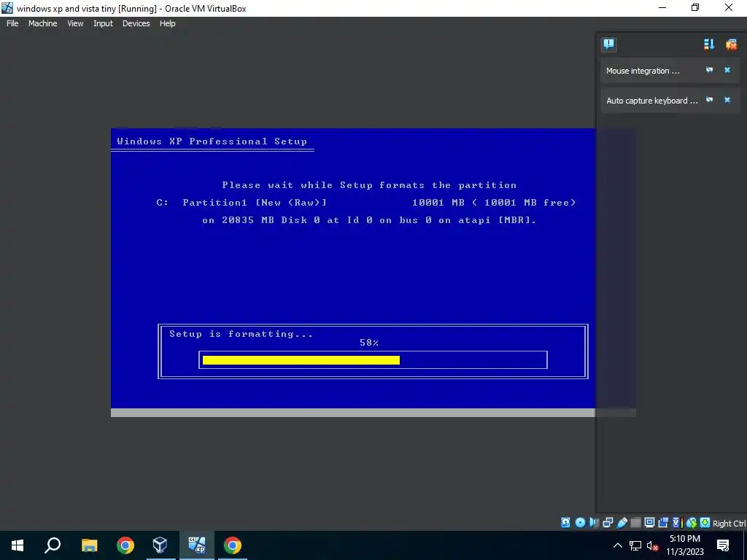Click the optical disc status icon

point(580,522)
